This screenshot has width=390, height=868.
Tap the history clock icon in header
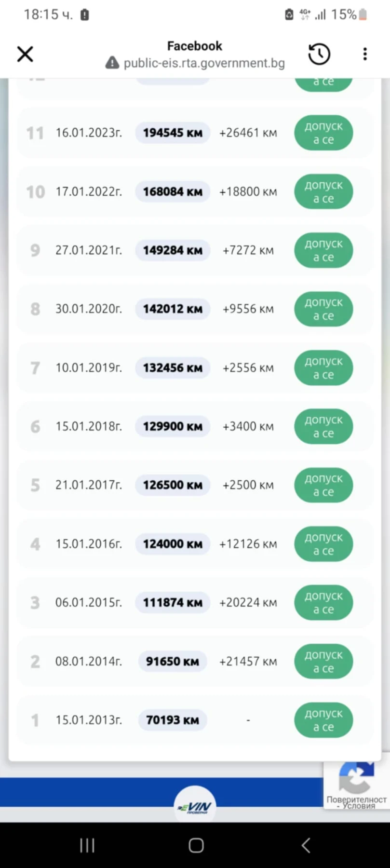pyautogui.click(x=319, y=54)
